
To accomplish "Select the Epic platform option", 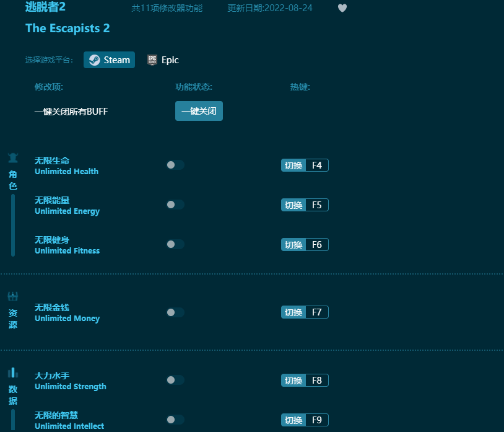I will [x=163, y=60].
